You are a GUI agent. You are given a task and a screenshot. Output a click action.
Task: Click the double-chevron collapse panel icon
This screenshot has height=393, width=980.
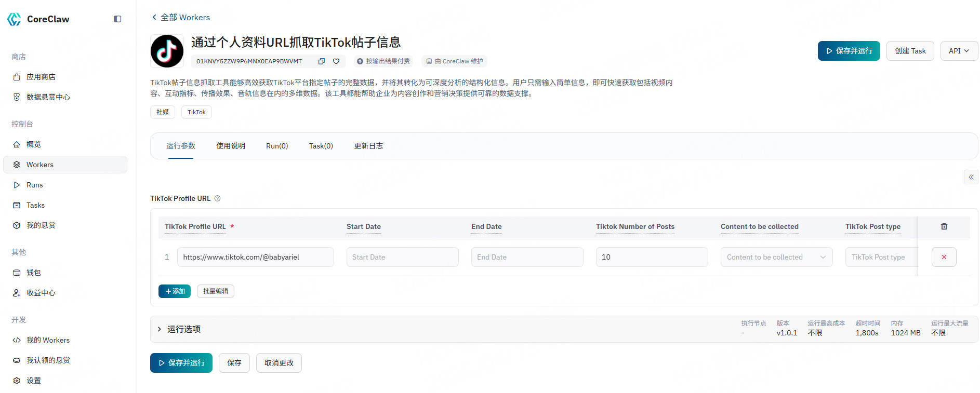point(971,177)
